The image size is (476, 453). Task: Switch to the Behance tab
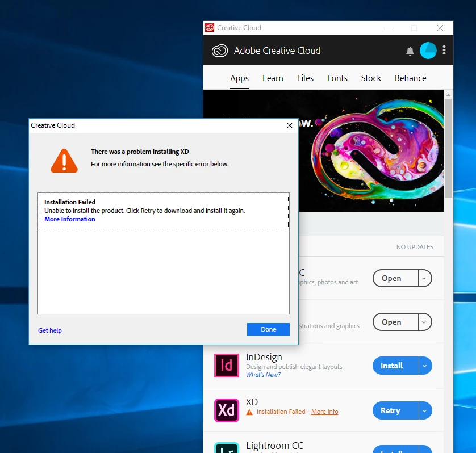click(411, 78)
